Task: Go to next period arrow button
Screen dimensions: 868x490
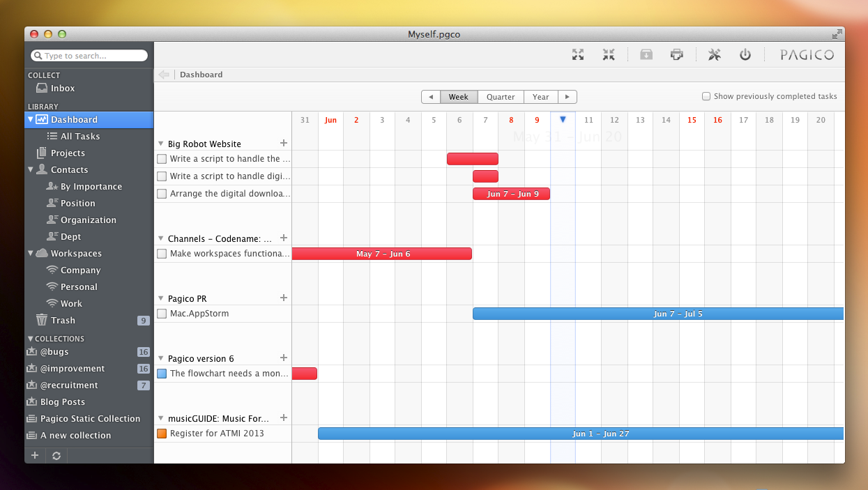Action: click(568, 97)
